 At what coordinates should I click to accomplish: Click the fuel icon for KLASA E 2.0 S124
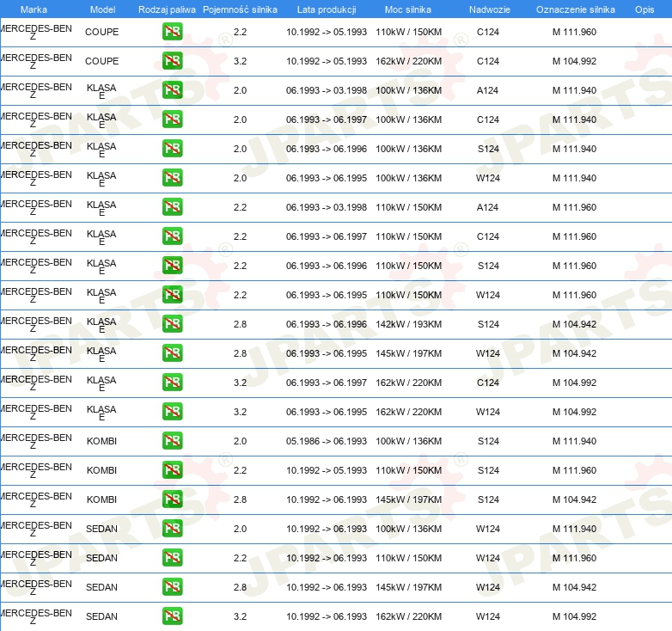coord(172,149)
